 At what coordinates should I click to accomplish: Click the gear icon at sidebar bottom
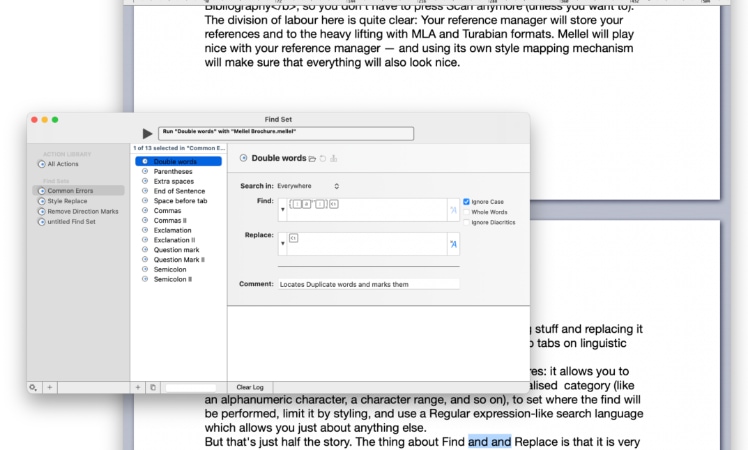coord(34,387)
